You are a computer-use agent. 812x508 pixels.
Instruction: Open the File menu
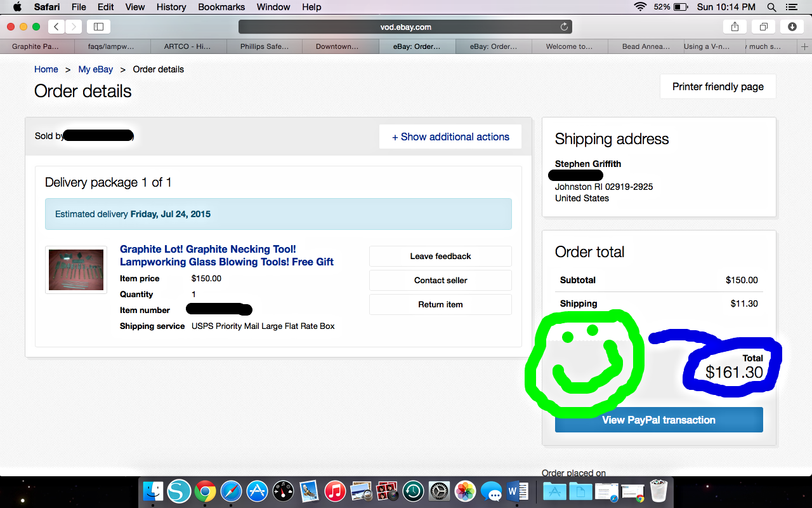pyautogui.click(x=79, y=7)
